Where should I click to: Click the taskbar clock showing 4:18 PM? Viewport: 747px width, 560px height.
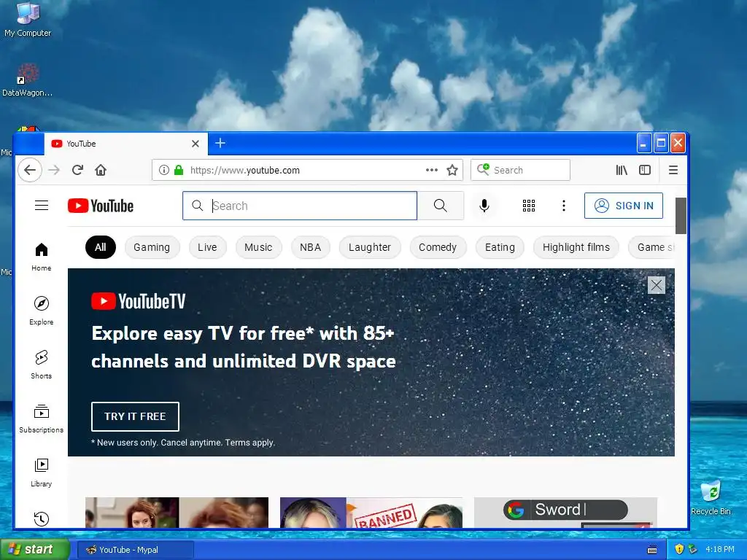720,549
